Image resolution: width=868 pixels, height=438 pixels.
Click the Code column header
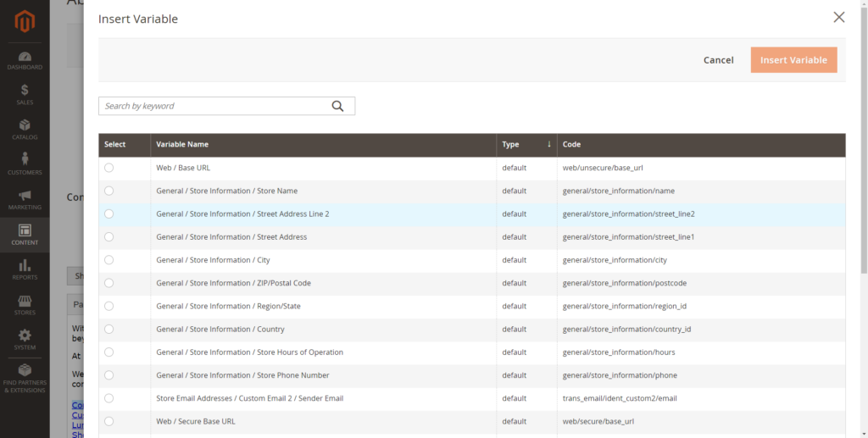click(701, 144)
